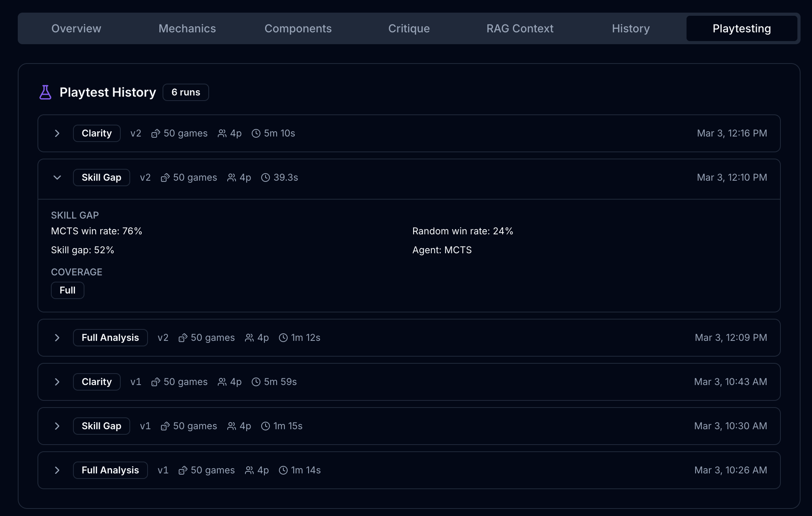Switch to the History tab
This screenshot has height=516, width=812.
coord(630,28)
